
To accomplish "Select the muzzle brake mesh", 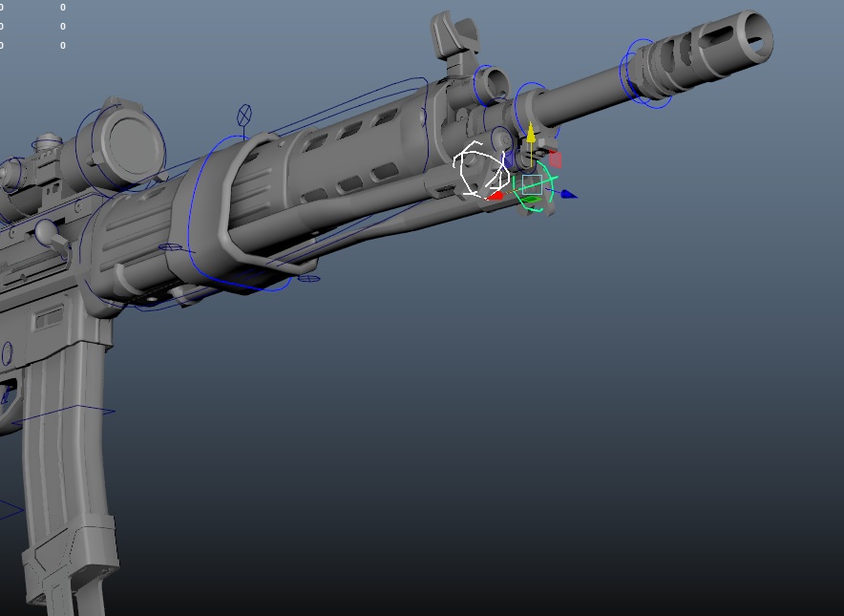I will 708,50.
